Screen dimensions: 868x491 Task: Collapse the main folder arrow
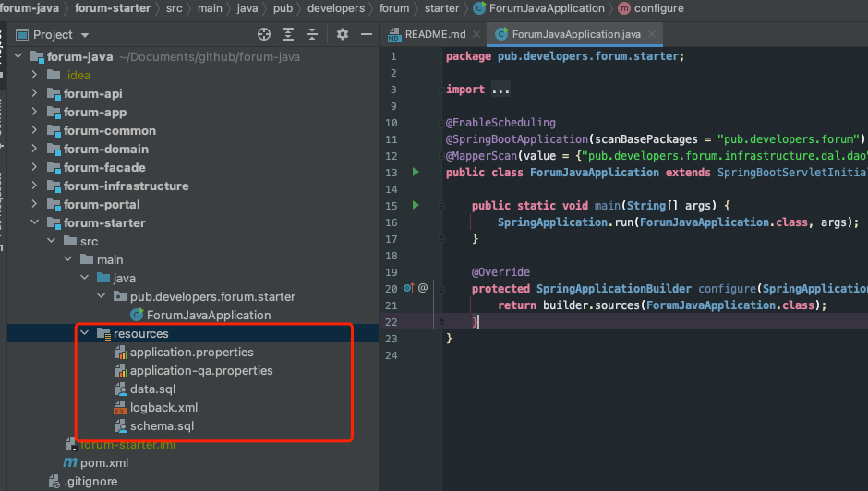click(68, 259)
